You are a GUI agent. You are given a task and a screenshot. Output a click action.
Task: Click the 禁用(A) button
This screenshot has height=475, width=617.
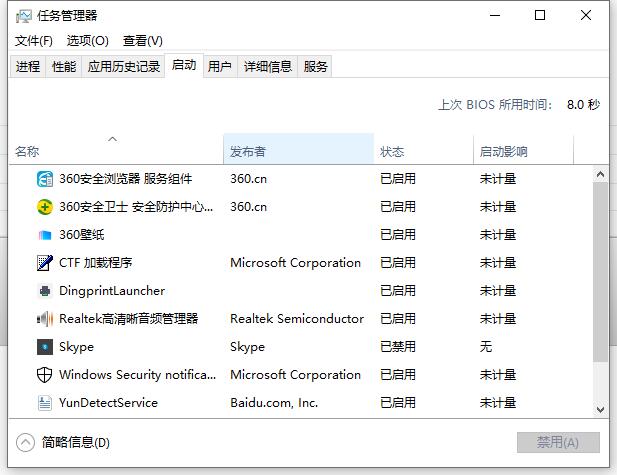(558, 443)
